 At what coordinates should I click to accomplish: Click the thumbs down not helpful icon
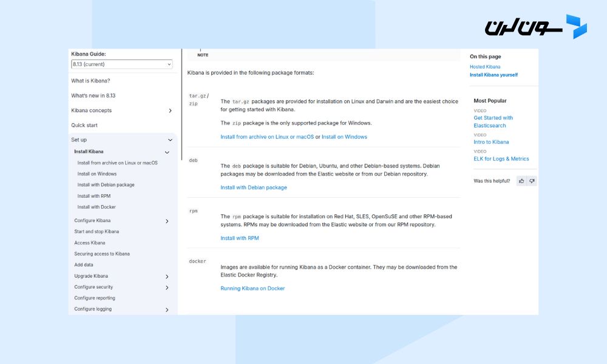tap(532, 181)
